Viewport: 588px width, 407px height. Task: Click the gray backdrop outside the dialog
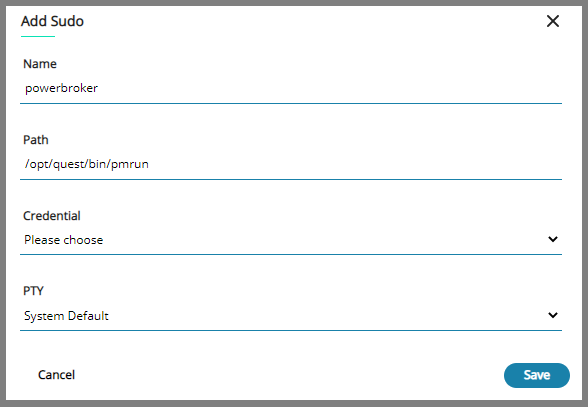click(294, 404)
